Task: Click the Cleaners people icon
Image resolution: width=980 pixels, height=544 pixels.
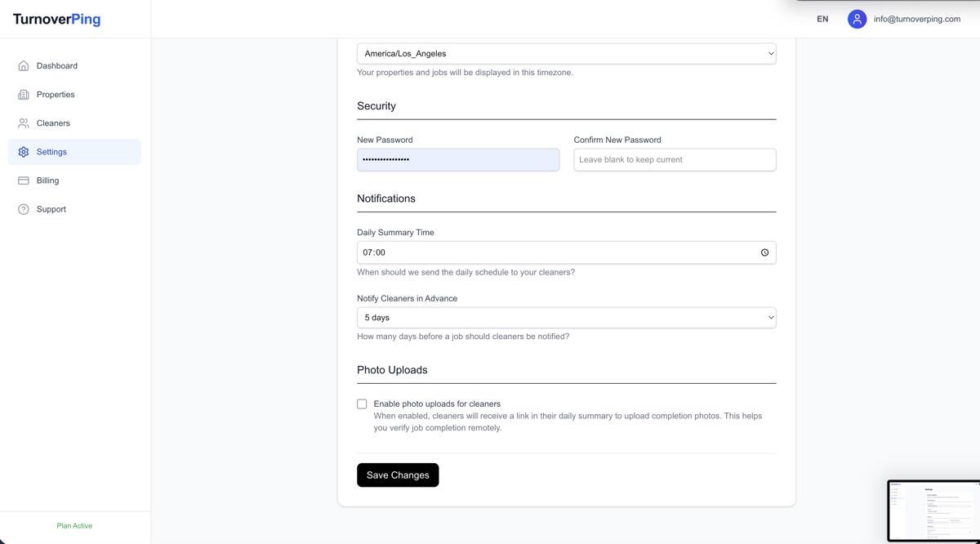Action: [x=24, y=123]
